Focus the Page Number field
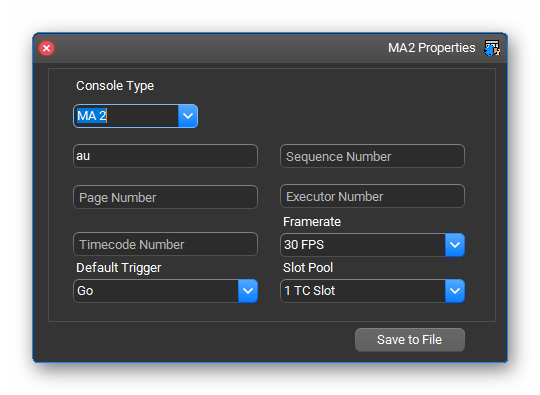 [x=165, y=197]
